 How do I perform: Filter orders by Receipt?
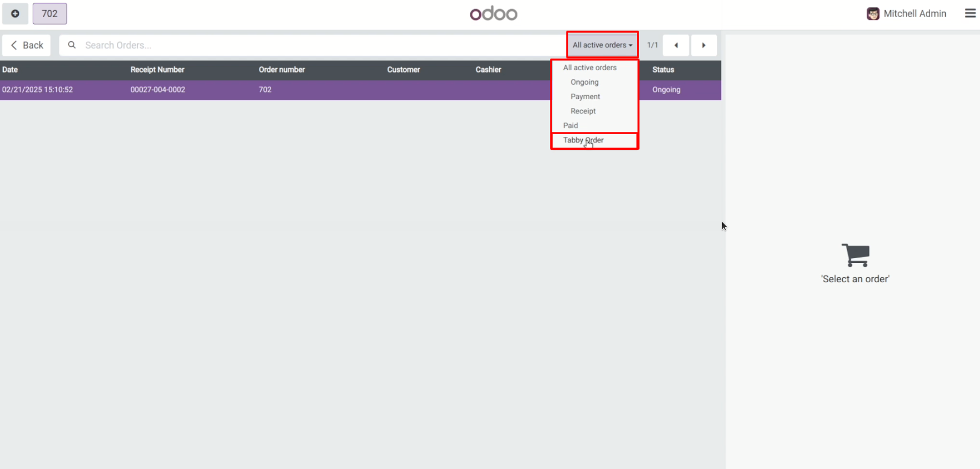click(583, 111)
